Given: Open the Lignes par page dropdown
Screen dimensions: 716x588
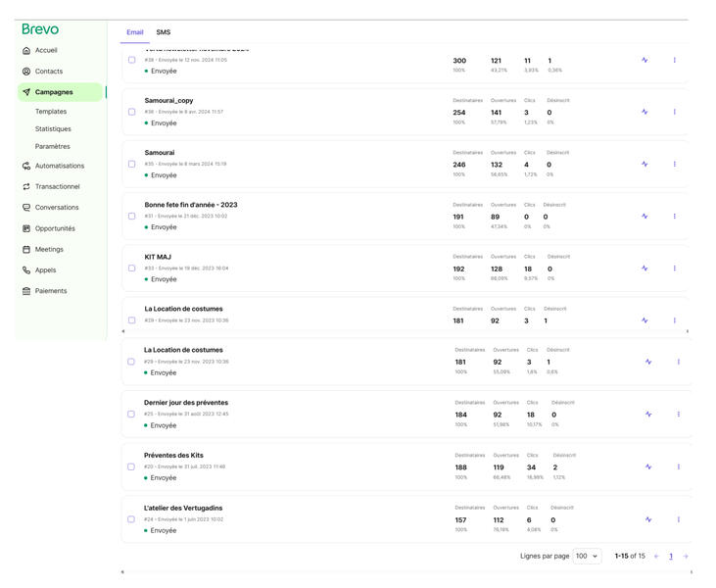Looking at the screenshot, I should [x=588, y=557].
